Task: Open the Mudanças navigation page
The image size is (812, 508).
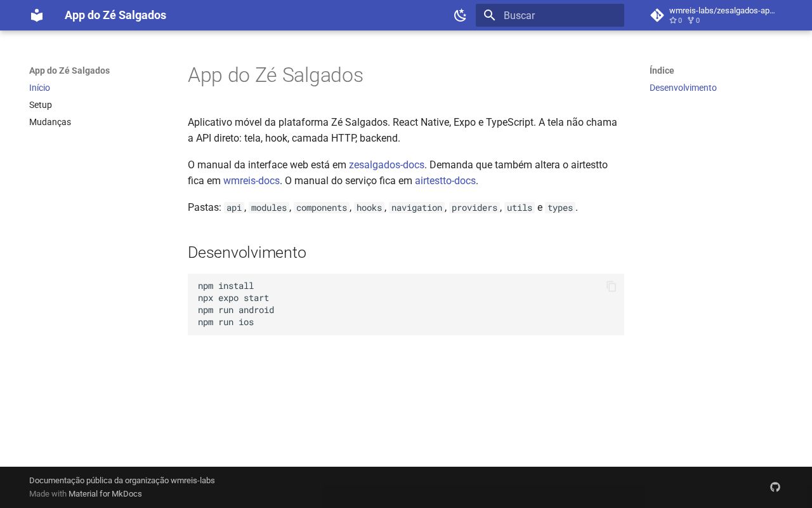Action: coord(50,122)
